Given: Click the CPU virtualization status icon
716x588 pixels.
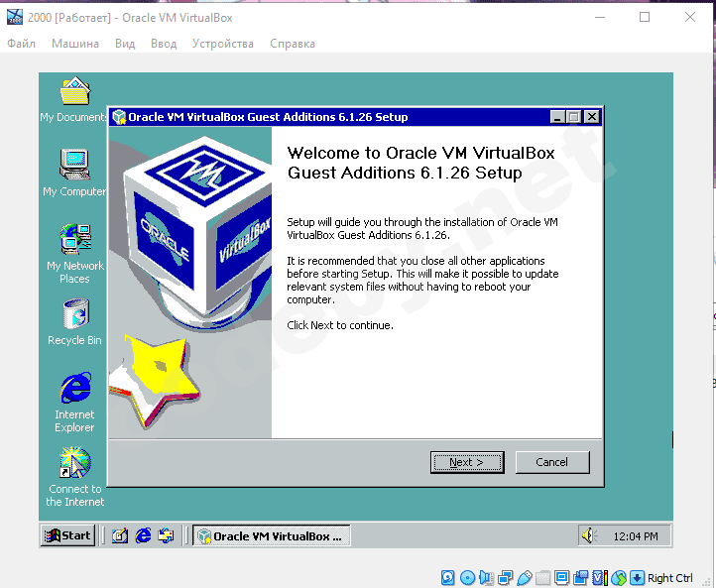Looking at the screenshot, I should pyautogui.click(x=600, y=578).
